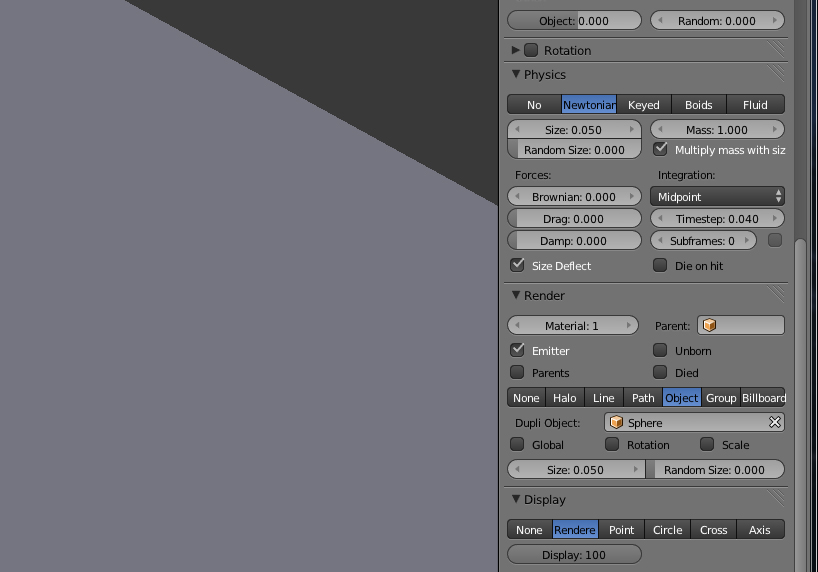Enable the dupli Rotation checkbox below Sphere
This screenshot has height=572, width=818.
[612, 444]
